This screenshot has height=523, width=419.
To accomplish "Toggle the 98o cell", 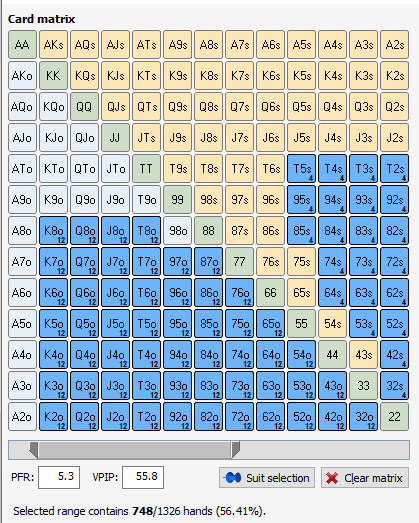I will tap(177, 231).
